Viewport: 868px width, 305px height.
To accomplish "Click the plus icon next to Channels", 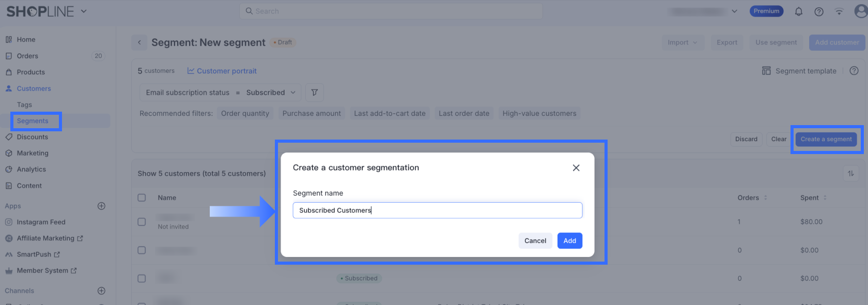I will click(x=101, y=291).
